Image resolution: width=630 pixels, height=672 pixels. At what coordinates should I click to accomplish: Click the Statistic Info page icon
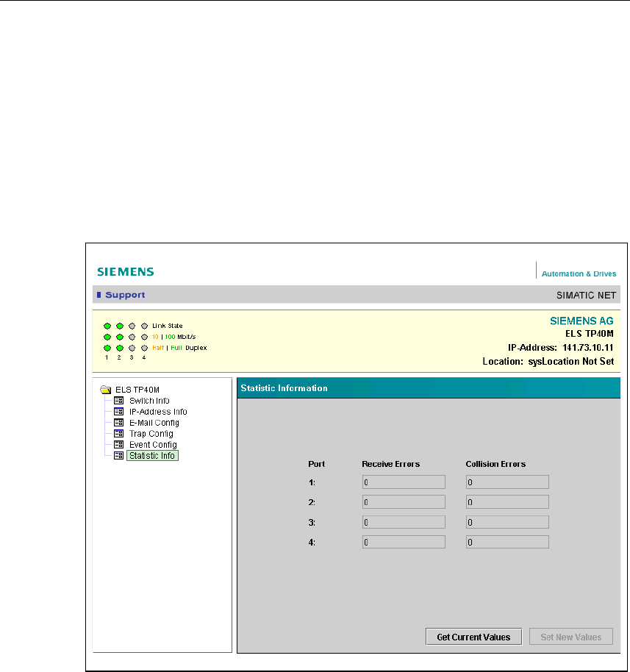coord(118,456)
